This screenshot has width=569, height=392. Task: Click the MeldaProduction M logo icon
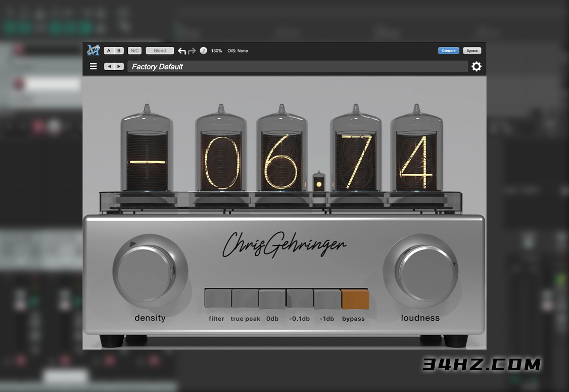coord(93,51)
